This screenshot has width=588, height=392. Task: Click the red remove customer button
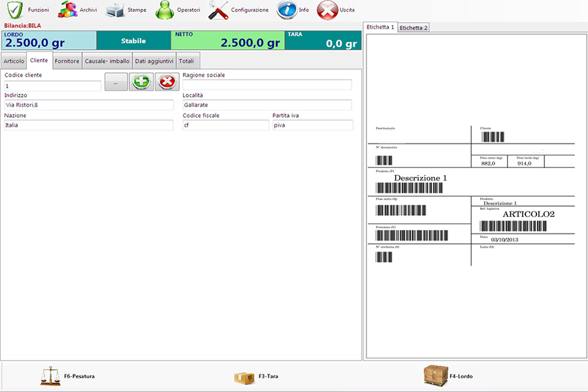click(167, 82)
